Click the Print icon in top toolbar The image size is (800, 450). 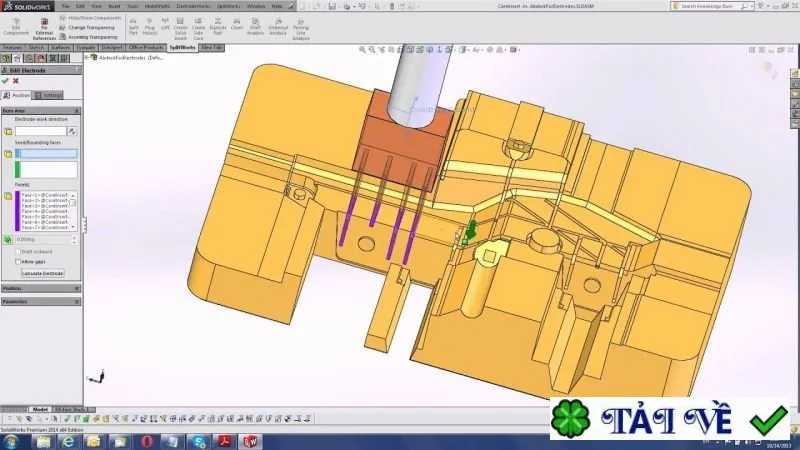(347, 6)
